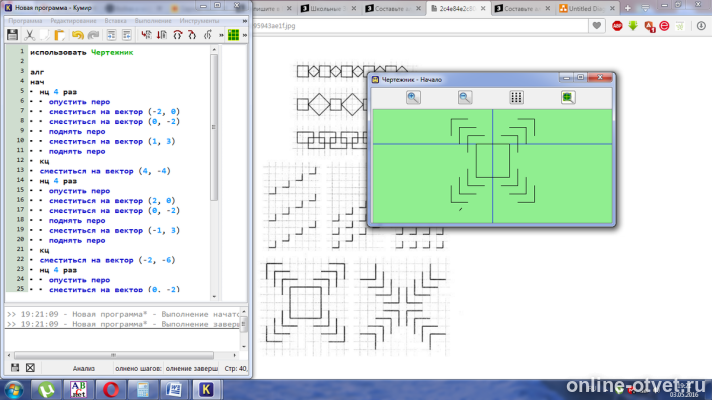Open Opera from the Windows taskbar

[111, 390]
